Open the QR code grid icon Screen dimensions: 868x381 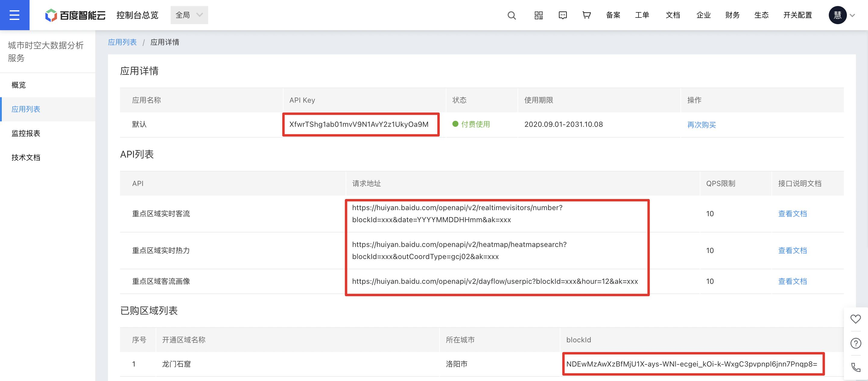click(x=538, y=15)
